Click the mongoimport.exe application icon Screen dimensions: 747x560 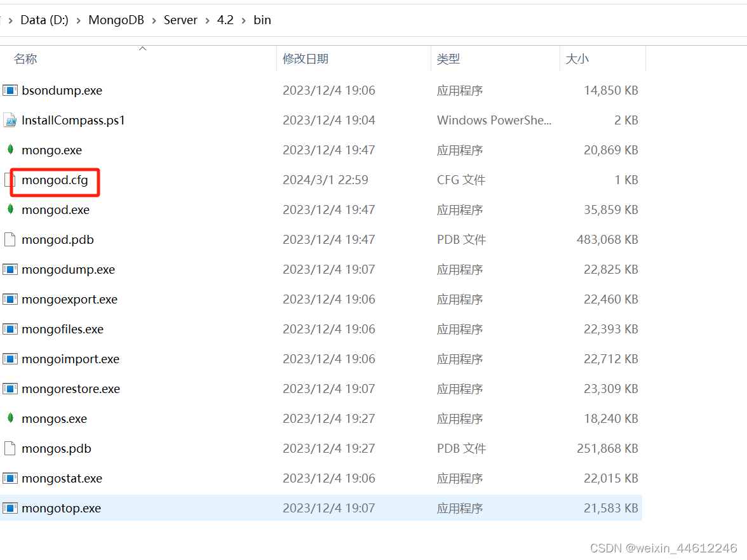[10, 359]
